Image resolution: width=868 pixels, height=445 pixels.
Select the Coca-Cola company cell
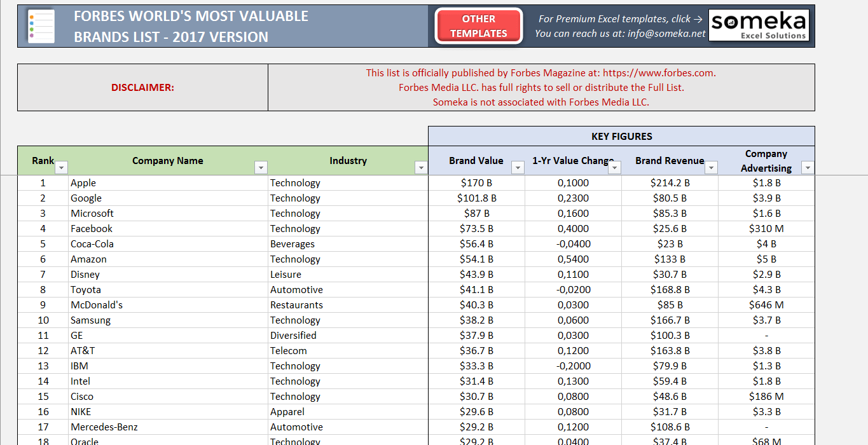[168, 244]
